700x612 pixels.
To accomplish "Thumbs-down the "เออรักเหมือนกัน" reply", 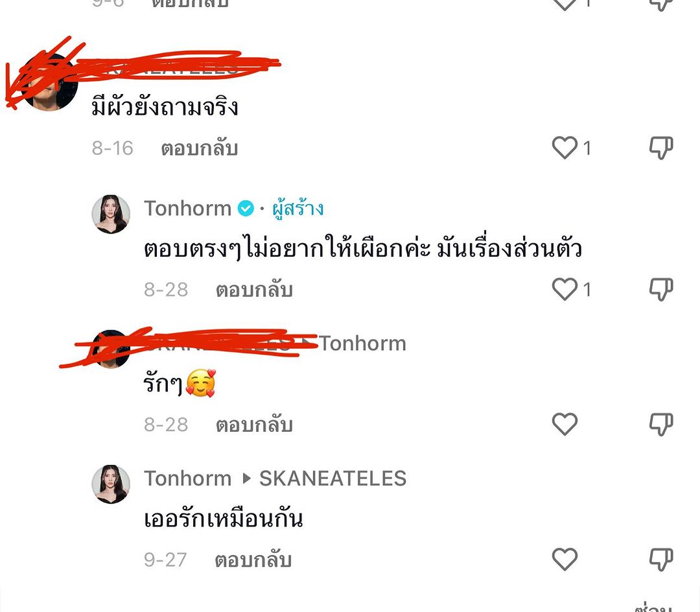I will coord(661,559).
